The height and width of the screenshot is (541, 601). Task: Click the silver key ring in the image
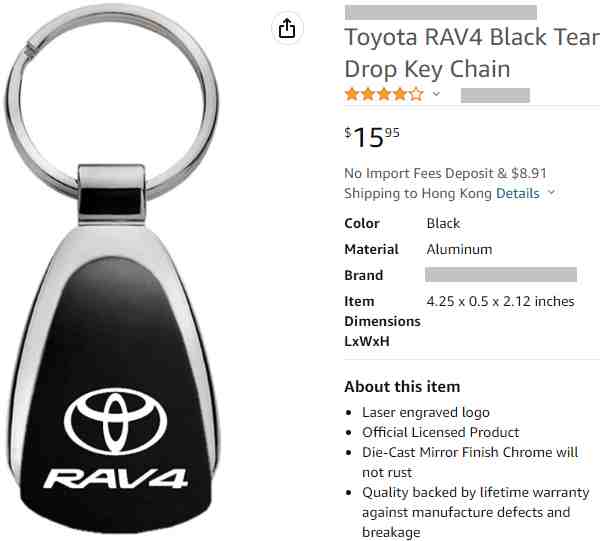(x=111, y=102)
